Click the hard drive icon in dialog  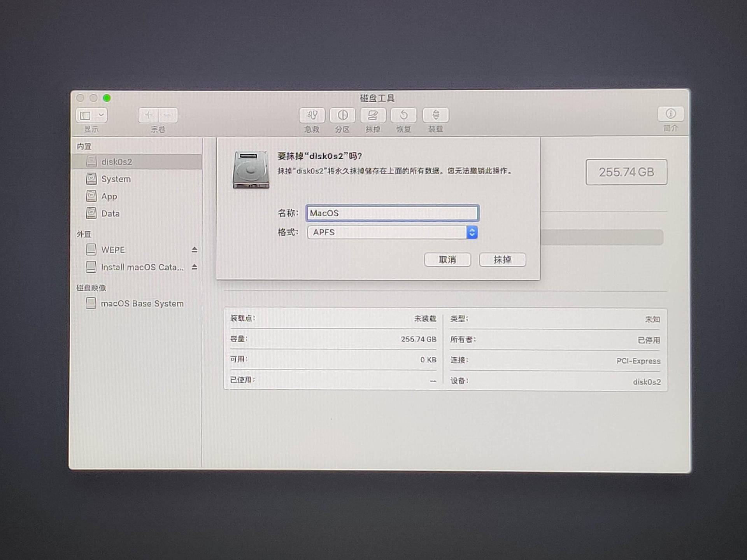(x=251, y=170)
